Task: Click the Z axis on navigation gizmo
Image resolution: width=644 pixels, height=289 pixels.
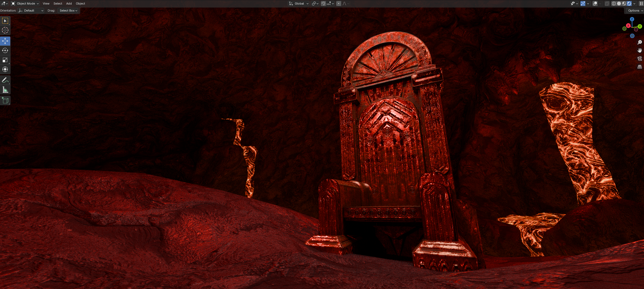Action: coord(632,19)
